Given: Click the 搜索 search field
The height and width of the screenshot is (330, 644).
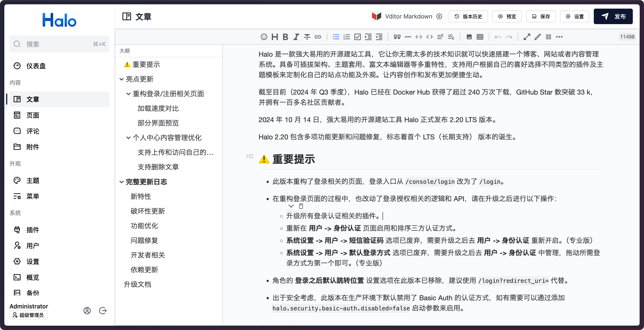Looking at the screenshot, I should pos(59,44).
